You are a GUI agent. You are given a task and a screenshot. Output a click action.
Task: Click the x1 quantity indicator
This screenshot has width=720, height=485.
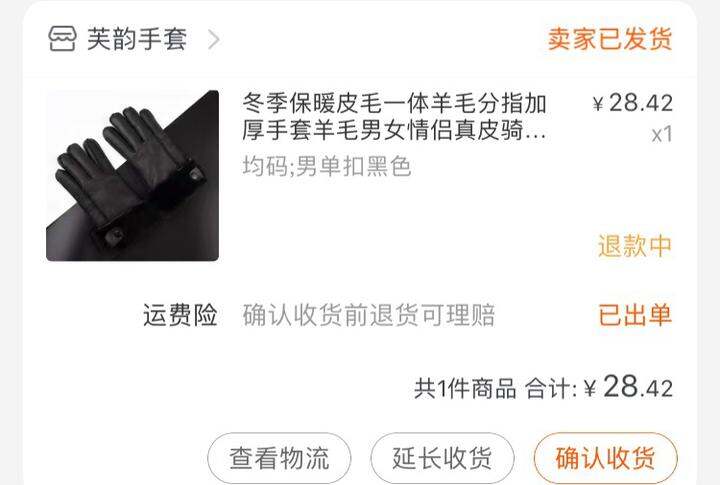(662, 134)
